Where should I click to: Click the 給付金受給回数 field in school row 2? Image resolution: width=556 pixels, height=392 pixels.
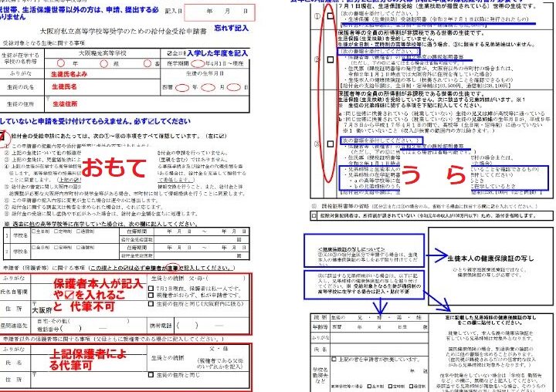[202, 255]
